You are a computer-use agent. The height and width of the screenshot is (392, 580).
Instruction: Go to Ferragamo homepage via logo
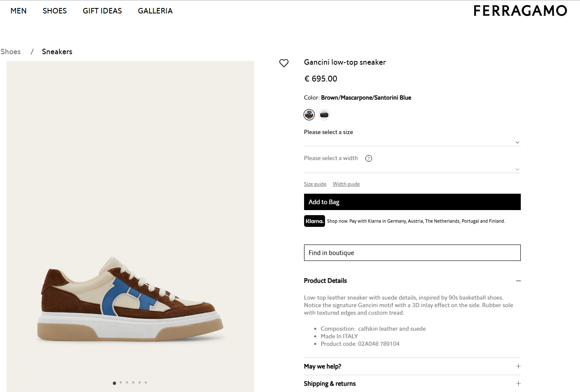click(x=520, y=11)
